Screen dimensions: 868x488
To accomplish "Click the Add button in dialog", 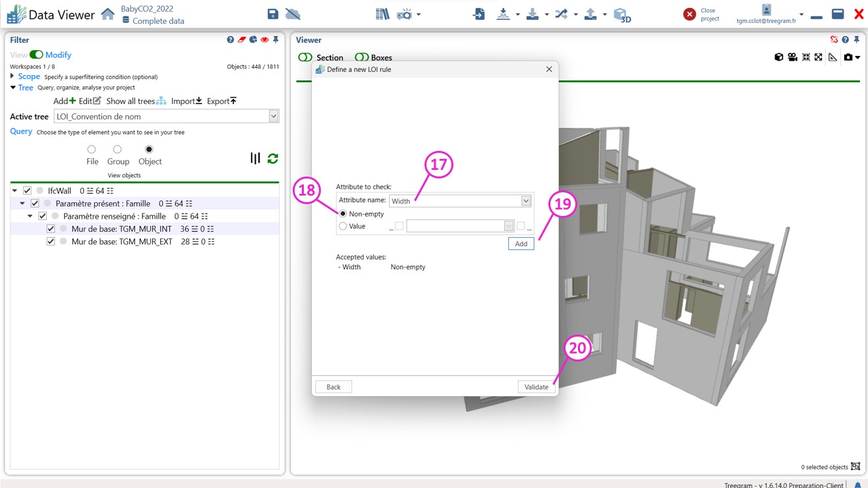I will (x=521, y=244).
